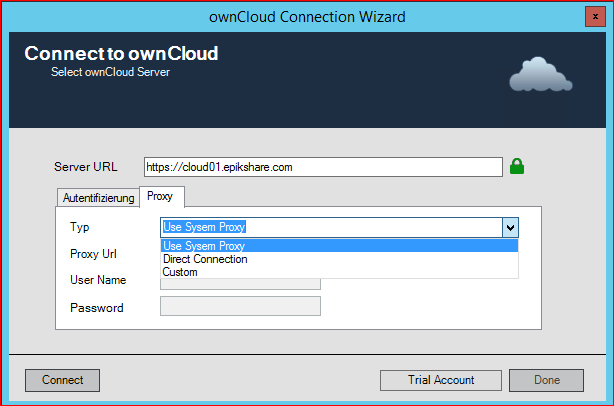Click the Typ combo box text field

coord(331,227)
